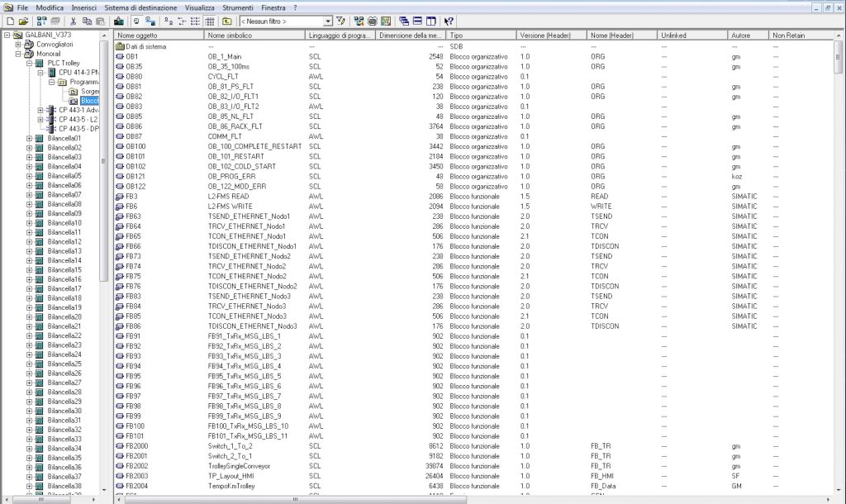Expand the CP 443-1 Adv node
The image size is (846, 504).
pyautogui.click(x=40, y=110)
